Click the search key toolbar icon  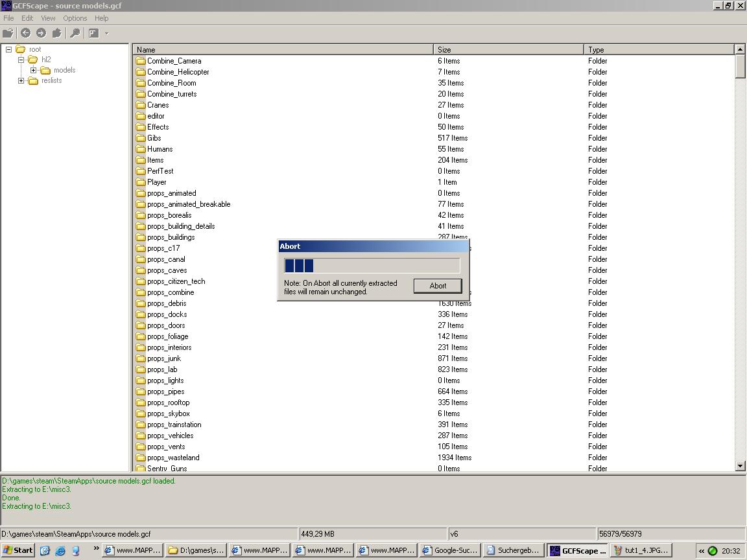tap(75, 33)
